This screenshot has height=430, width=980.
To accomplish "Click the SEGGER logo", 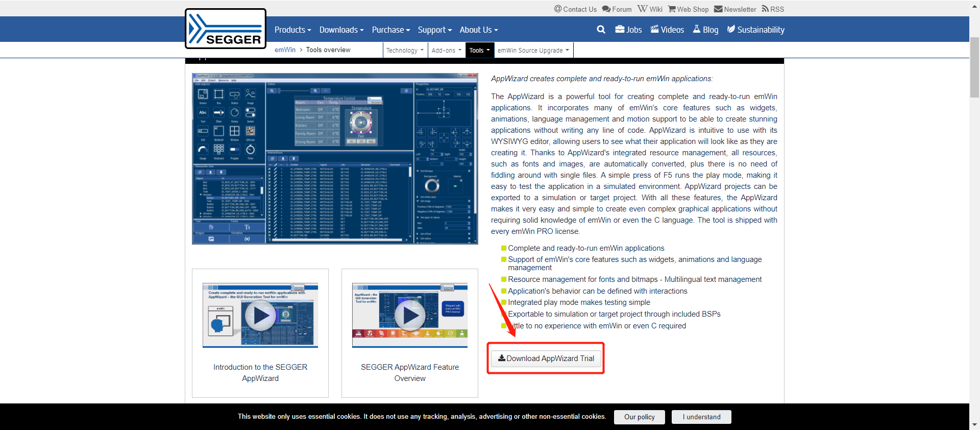I will tap(226, 29).
